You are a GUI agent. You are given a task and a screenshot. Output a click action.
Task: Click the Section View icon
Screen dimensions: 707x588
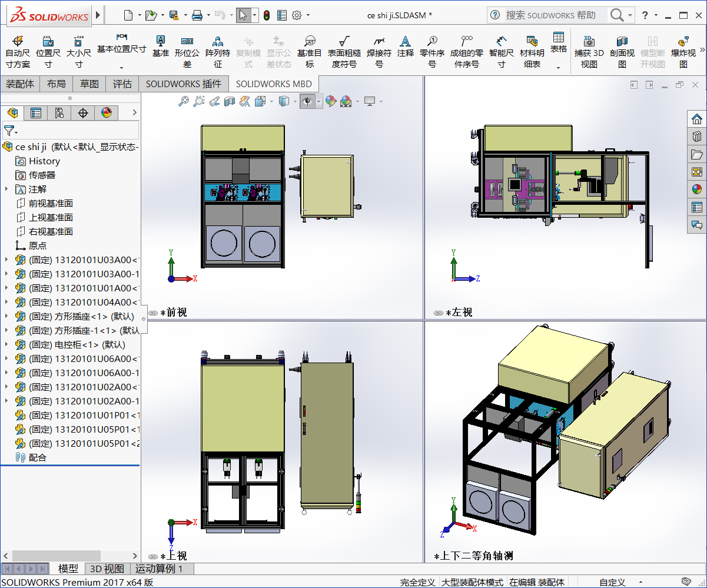(229, 101)
